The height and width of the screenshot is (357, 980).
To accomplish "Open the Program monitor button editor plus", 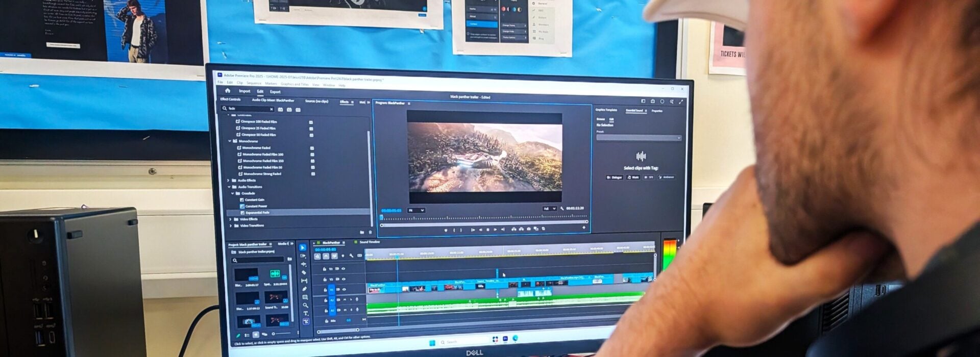I will pyautogui.click(x=584, y=227).
